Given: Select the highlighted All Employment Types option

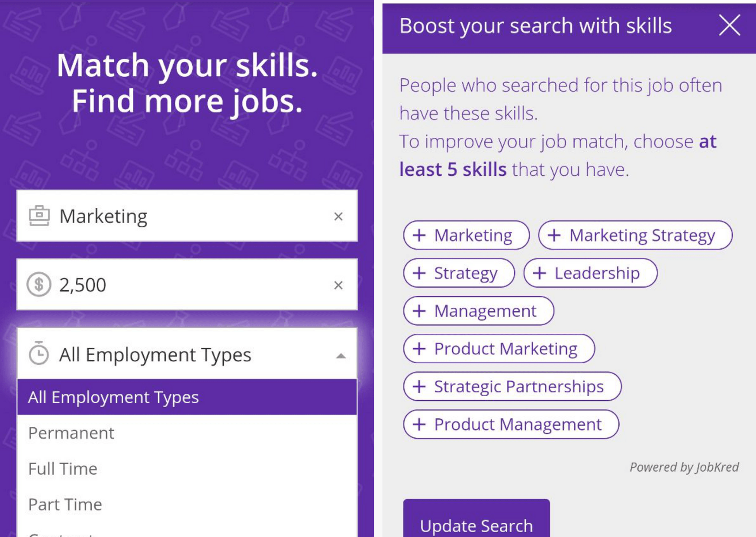Looking at the screenshot, I should 187,397.
